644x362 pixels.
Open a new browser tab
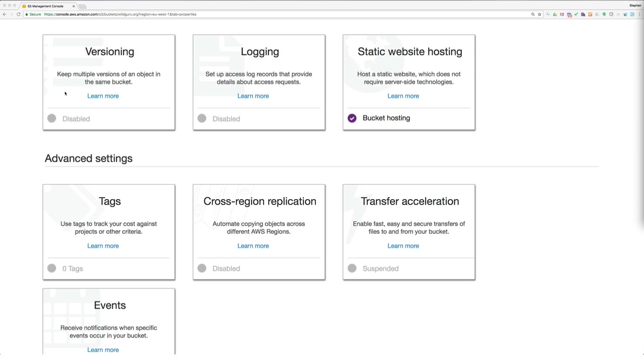click(83, 6)
